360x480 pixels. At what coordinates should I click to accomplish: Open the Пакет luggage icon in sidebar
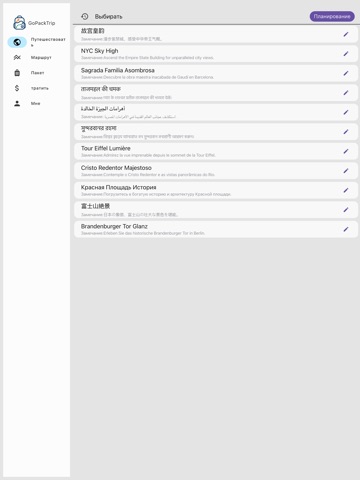click(17, 73)
